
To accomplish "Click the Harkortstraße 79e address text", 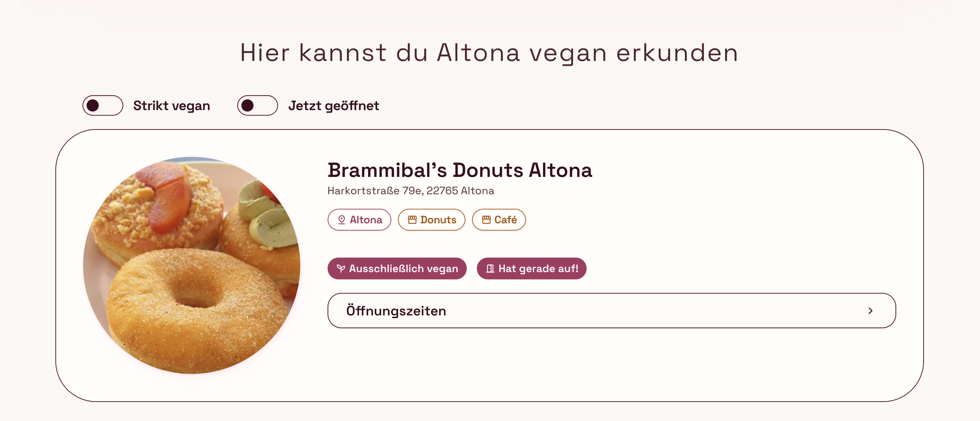I will [410, 190].
